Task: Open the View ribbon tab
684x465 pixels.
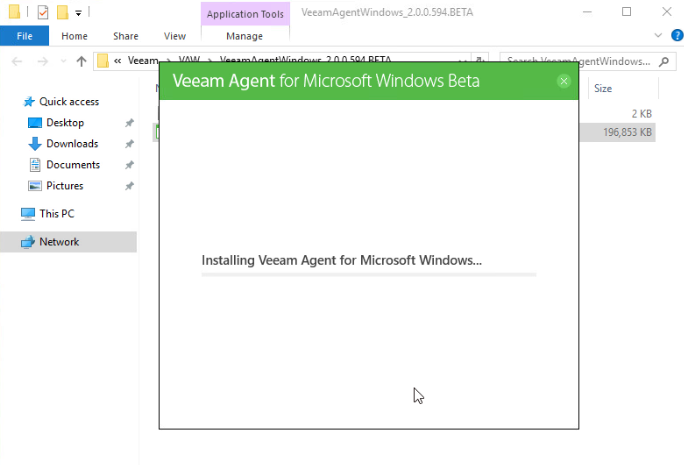Action: tap(175, 36)
